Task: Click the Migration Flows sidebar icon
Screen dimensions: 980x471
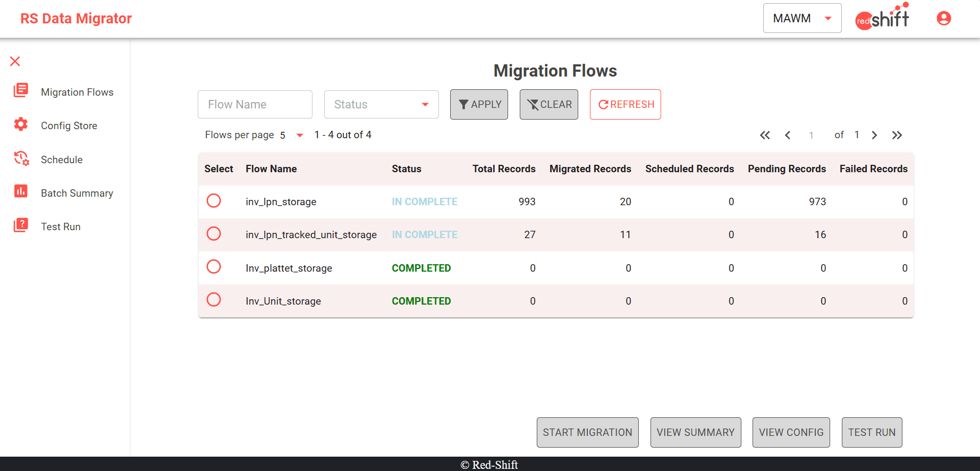Action: [21, 91]
